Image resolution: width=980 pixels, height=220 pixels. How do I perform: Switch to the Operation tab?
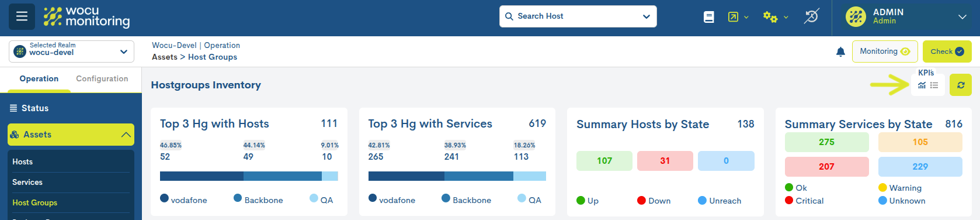pos(39,79)
